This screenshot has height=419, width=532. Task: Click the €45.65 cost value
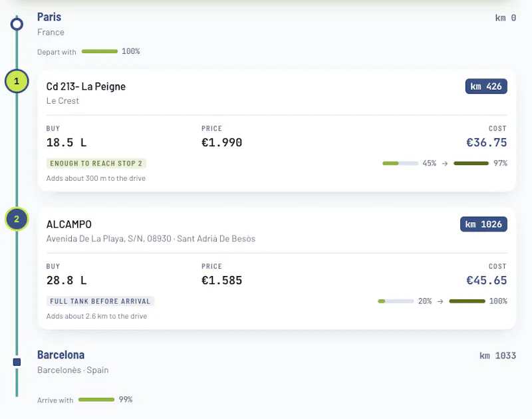coord(486,280)
